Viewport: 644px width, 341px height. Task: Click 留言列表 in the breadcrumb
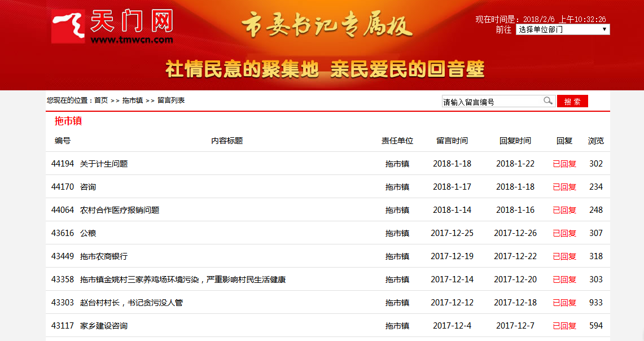click(171, 100)
